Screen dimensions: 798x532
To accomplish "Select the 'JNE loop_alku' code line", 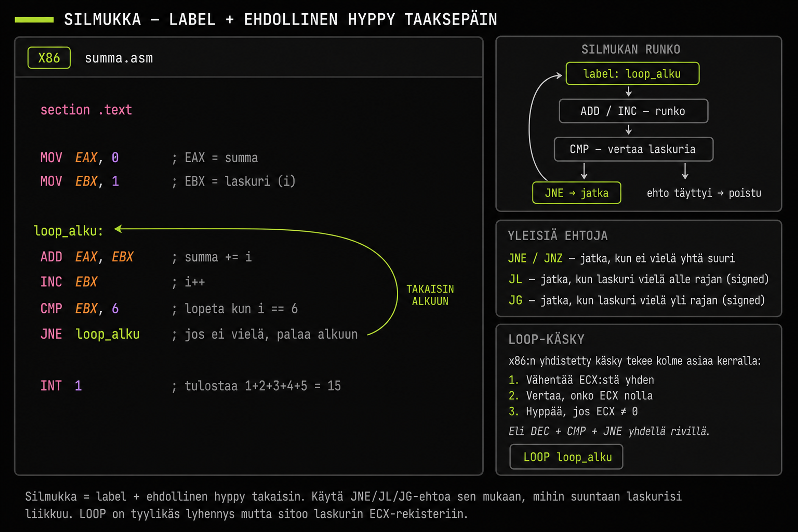I will coord(90,334).
